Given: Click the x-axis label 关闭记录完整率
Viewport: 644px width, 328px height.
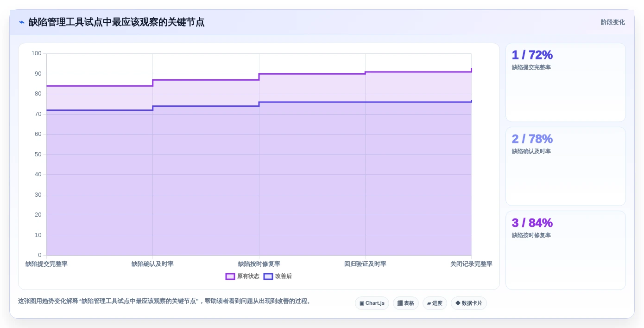Looking at the screenshot, I should (471, 264).
